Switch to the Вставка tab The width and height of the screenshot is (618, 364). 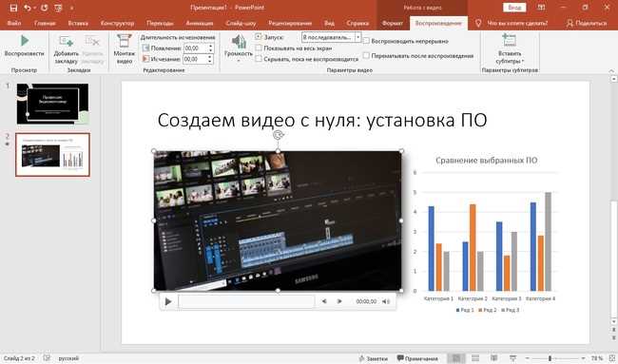(x=78, y=23)
